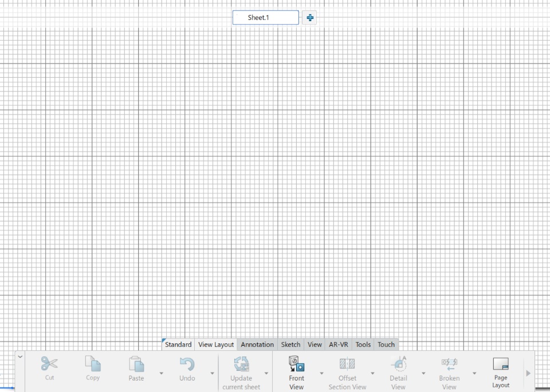Switch to the Touch tab
Image resolution: width=550 pixels, height=392 pixels.
point(386,345)
